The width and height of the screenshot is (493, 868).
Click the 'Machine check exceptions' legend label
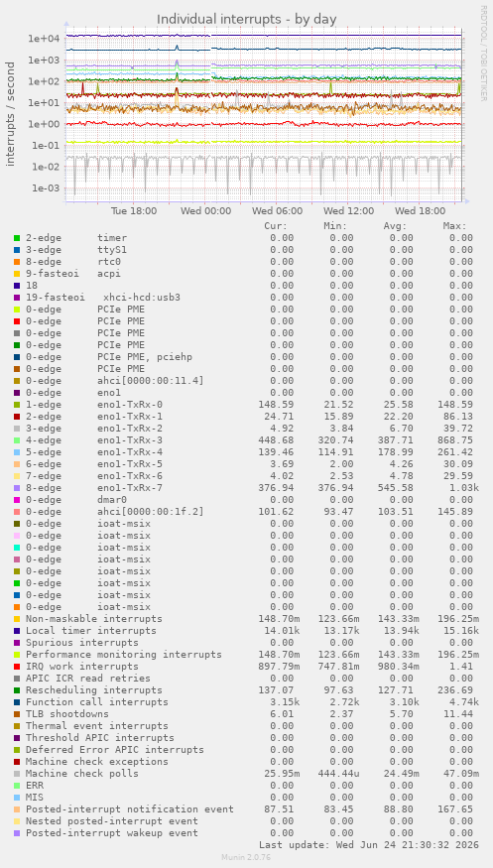pos(97,762)
